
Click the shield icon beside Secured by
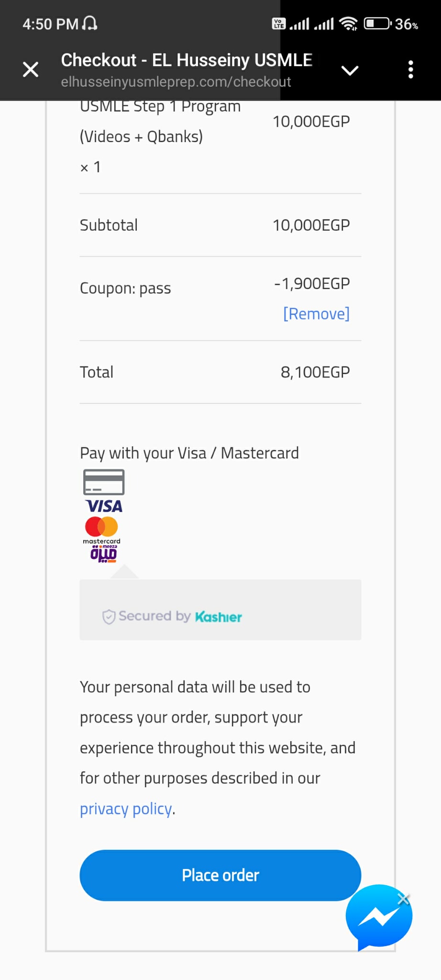[109, 617]
